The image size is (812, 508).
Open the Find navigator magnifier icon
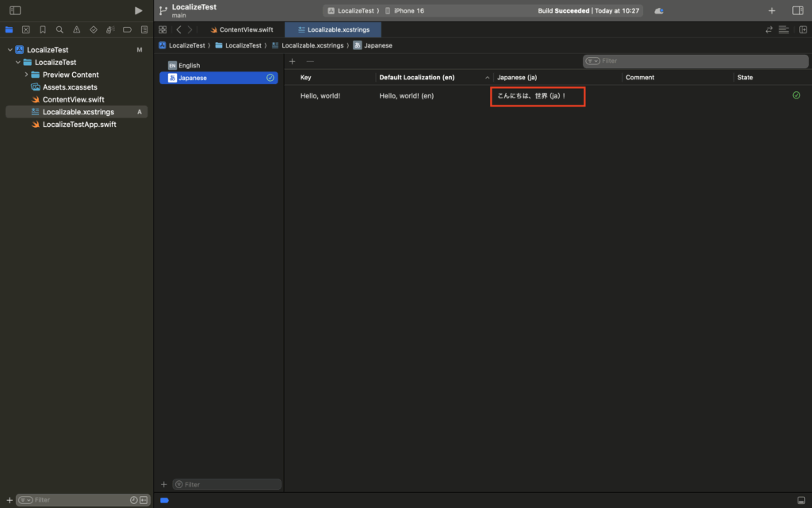coord(59,29)
